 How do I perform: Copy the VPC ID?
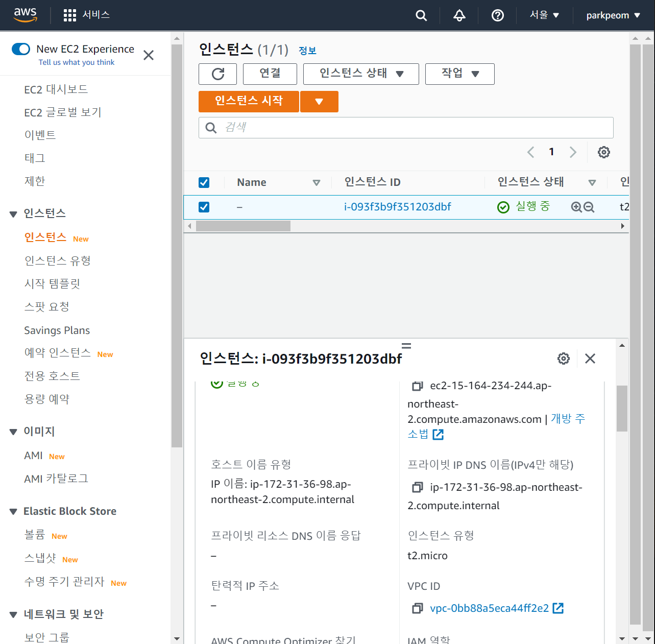click(418, 608)
